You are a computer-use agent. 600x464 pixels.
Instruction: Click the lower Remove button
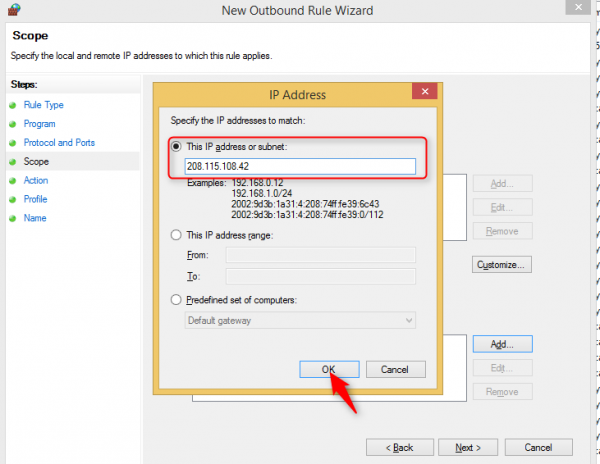(x=502, y=392)
